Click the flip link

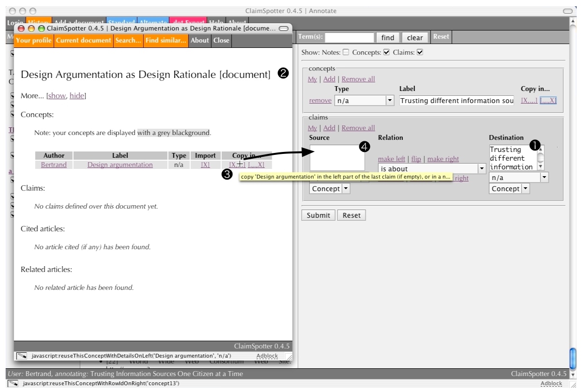point(416,159)
